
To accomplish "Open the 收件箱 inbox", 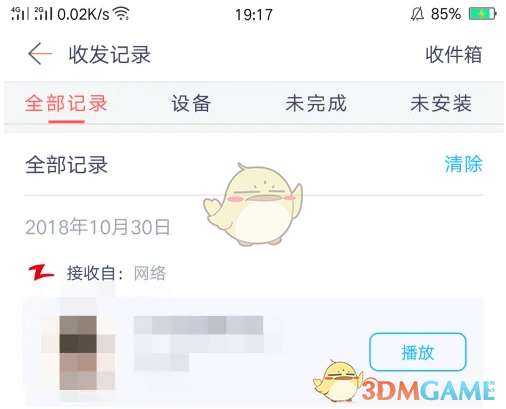I will coord(454,54).
